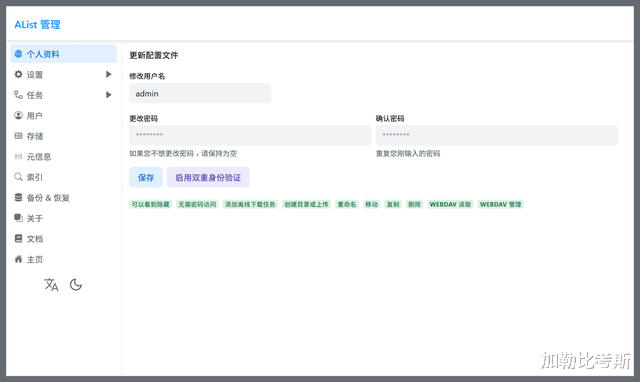Click the 更新配置文件 heading
This screenshot has height=382, width=640.
pyautogui.click(x=154, y=55)
